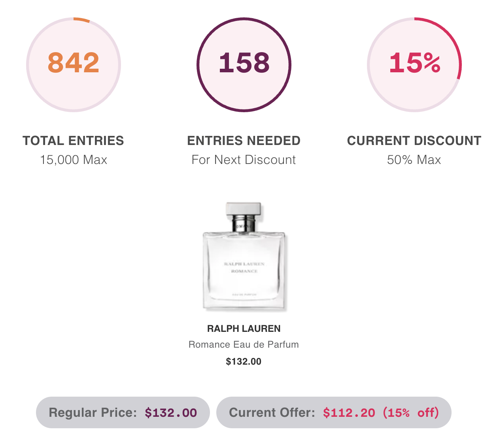The width and height of the screenshot is (499, 448).
Task: Click the orange 842 number
Action: click(x=74, y=63)
